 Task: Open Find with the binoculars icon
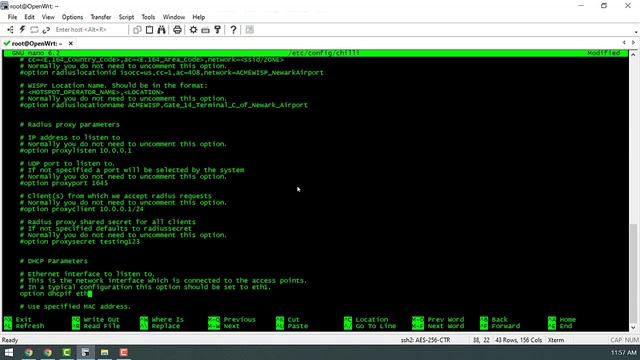click(162, 30)
